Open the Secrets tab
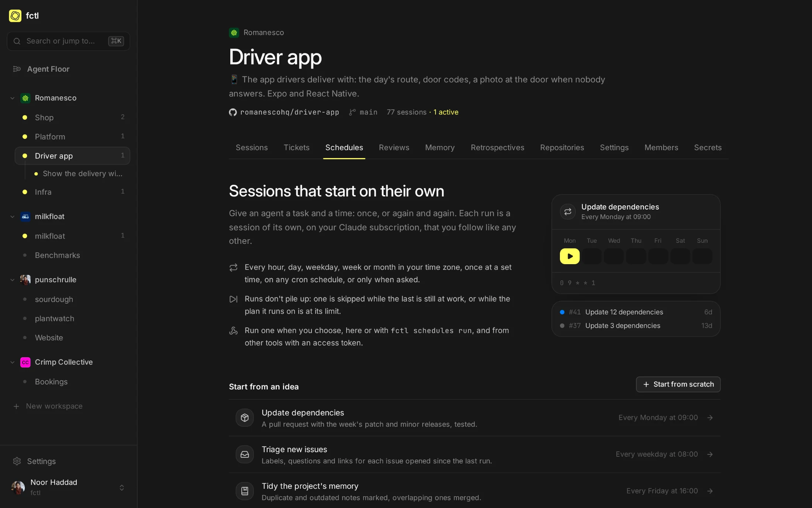This screenshot has width=812, height=508. coord(708,147)
